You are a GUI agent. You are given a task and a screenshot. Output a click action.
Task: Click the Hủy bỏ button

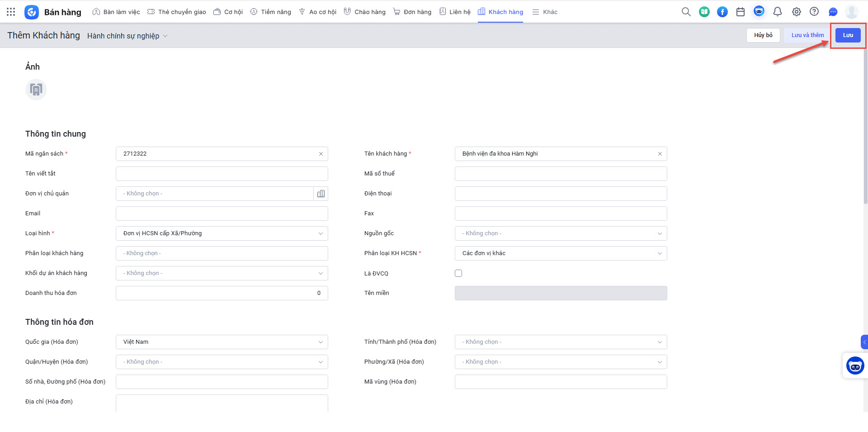(763, 35)
